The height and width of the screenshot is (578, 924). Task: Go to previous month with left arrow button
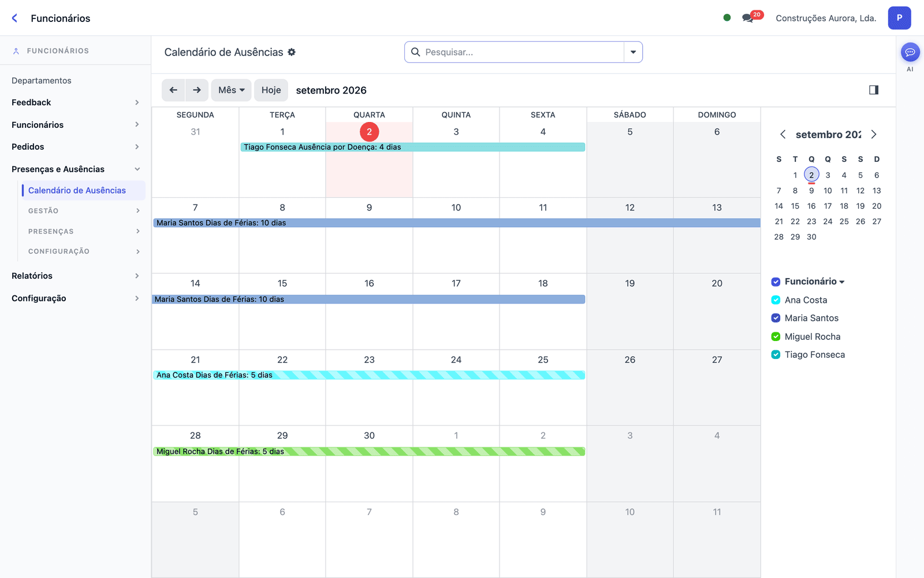173,90
